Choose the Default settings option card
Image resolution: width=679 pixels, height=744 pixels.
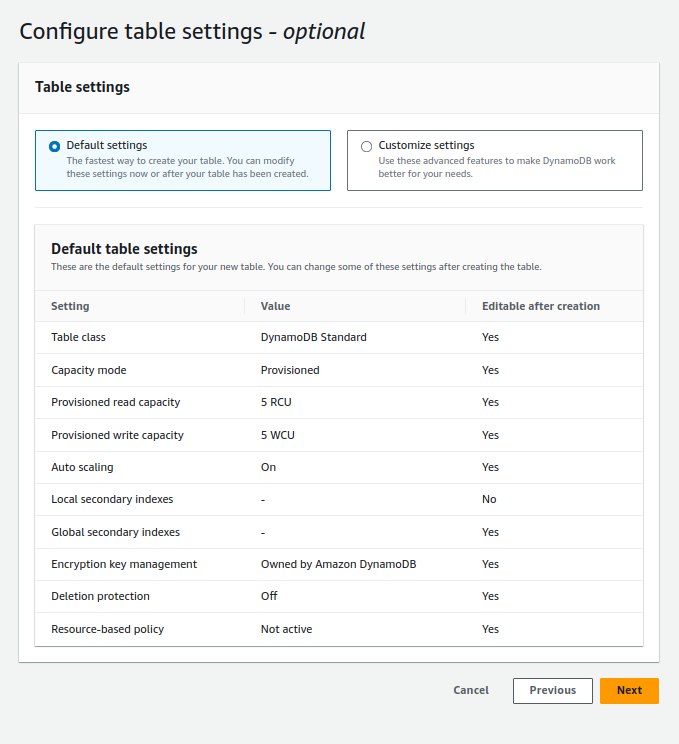coord(183,160)
